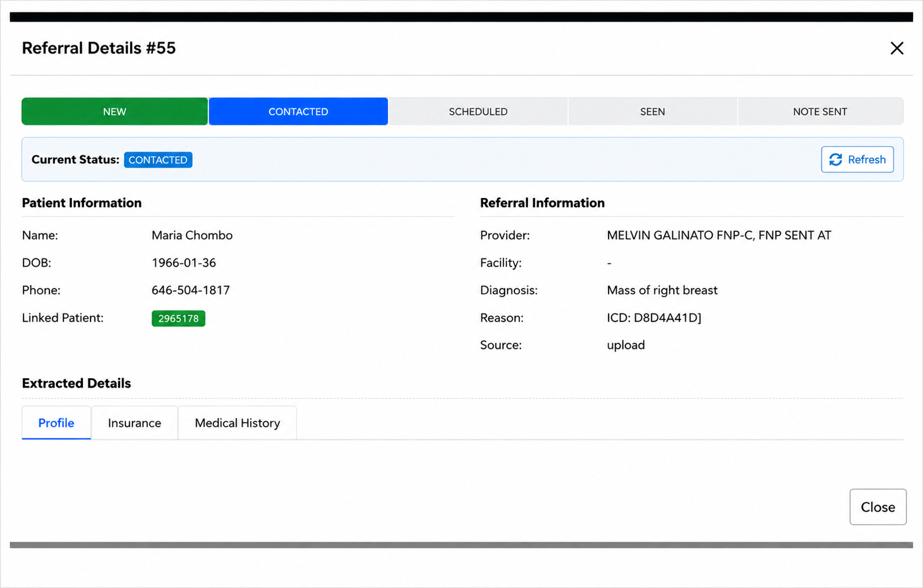Click the Refresh button
This screenshot has width=923, height=588.
point(857,160)
